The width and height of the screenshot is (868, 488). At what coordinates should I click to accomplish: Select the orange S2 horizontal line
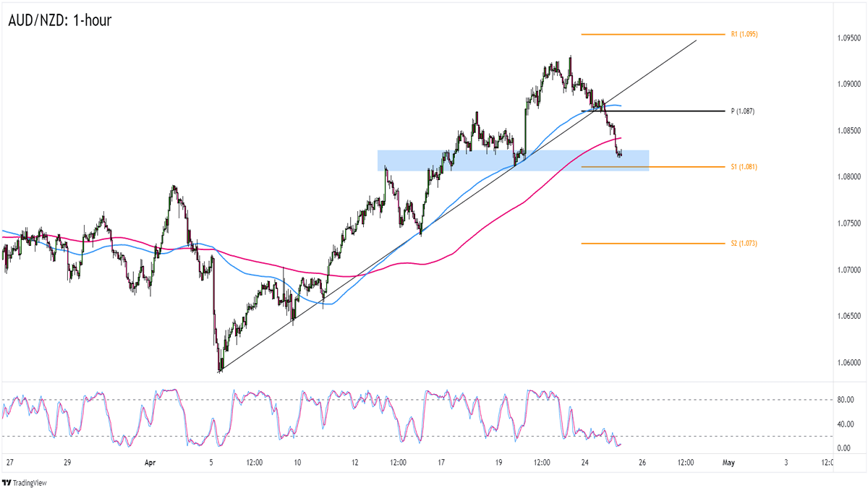(651, 244)
